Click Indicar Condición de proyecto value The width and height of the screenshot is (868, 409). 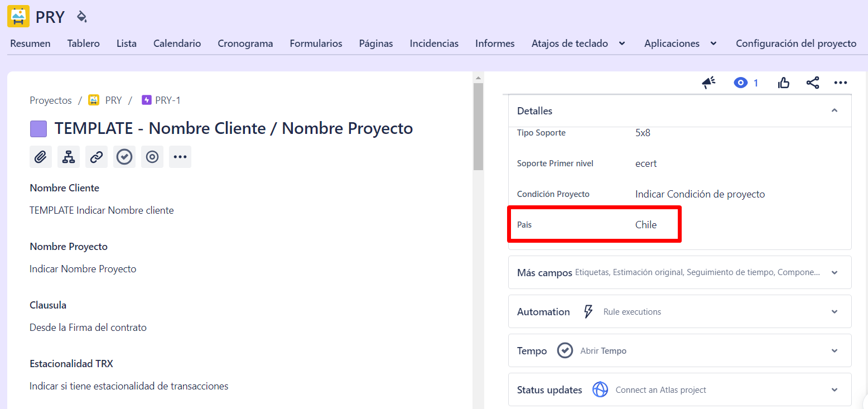tap(700, 194)
